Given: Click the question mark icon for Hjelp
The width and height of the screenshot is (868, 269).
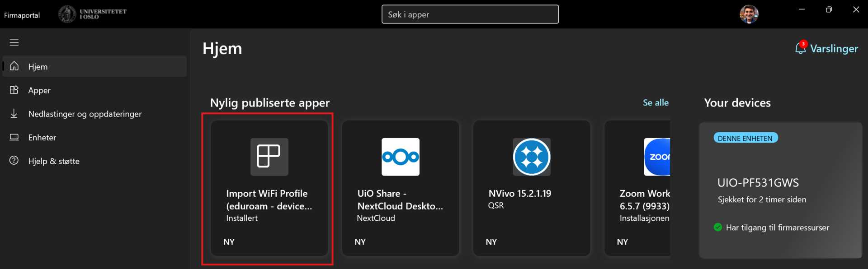Looking at the screenshot, I should click(14, 160).
